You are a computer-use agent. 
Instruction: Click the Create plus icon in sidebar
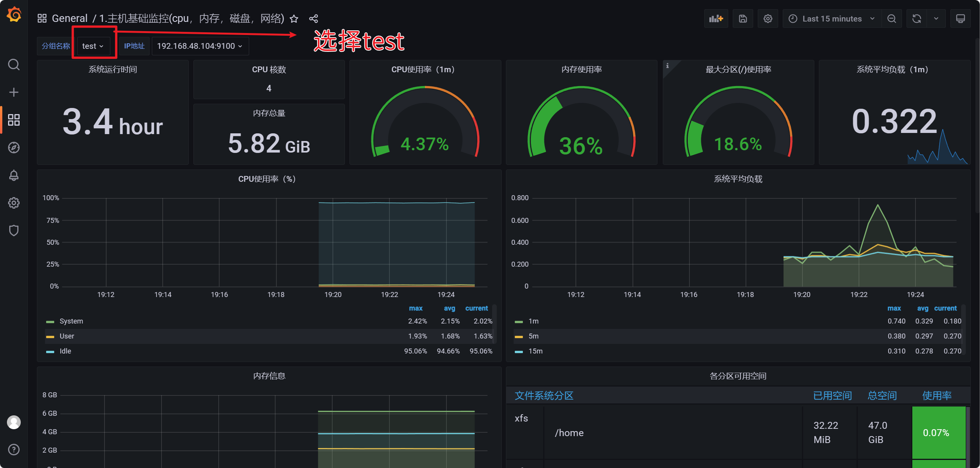[14, 92]
